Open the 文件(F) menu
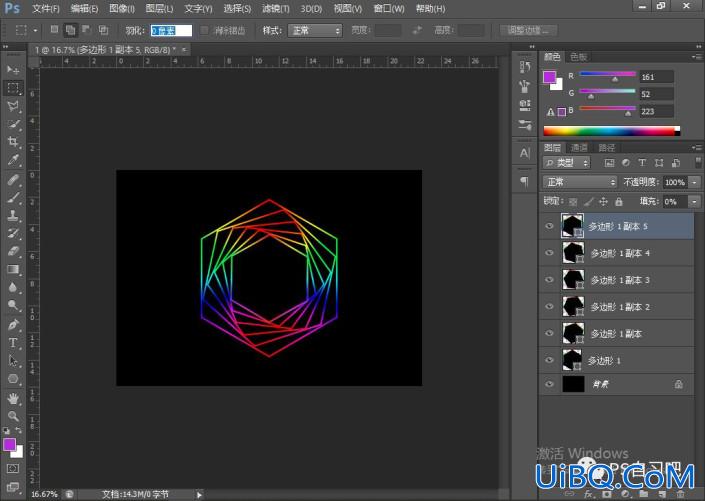 click(46, 9)
